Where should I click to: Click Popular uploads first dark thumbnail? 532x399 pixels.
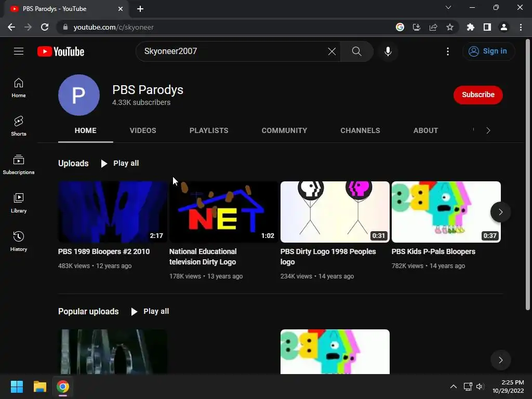tap(113, 352)
